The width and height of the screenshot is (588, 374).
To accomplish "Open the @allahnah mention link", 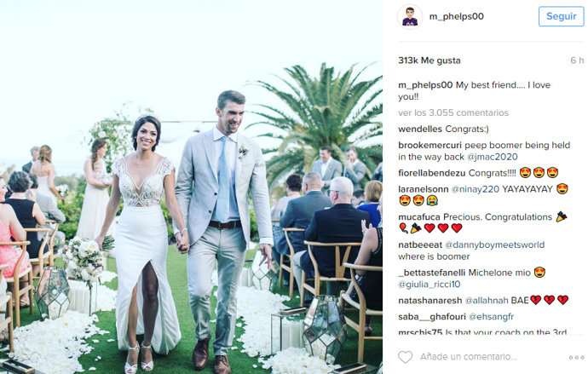I will [487, 301].
